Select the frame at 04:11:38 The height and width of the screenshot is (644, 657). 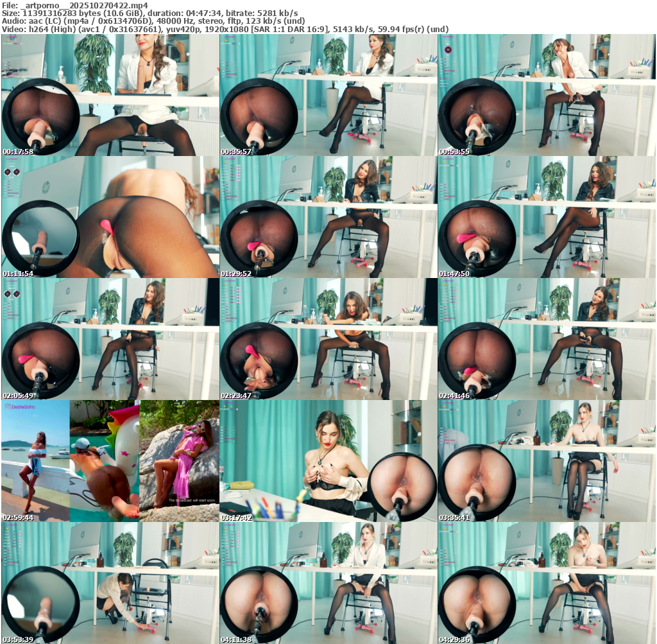click(x=328, y=583)
